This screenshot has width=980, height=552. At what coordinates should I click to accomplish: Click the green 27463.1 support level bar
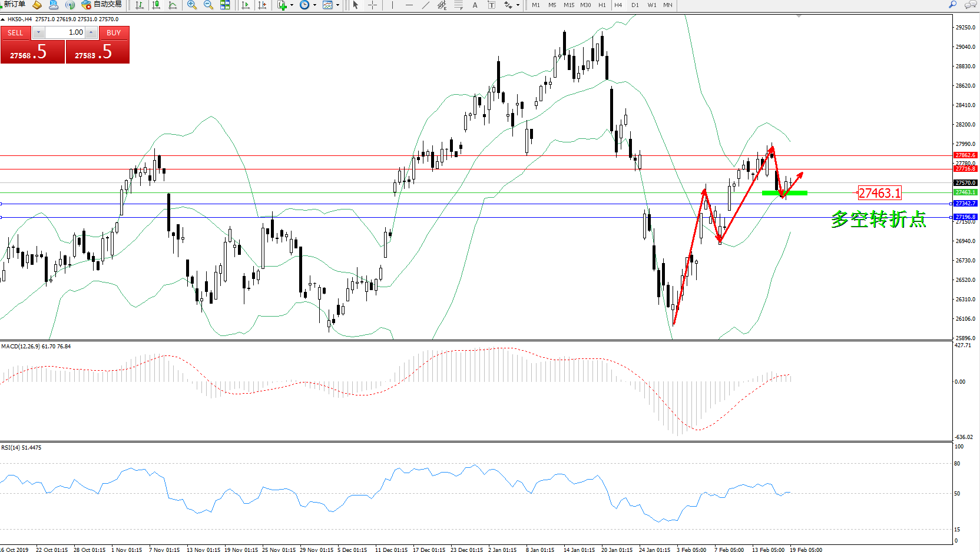pyautogui.click(x=784, y=192)
